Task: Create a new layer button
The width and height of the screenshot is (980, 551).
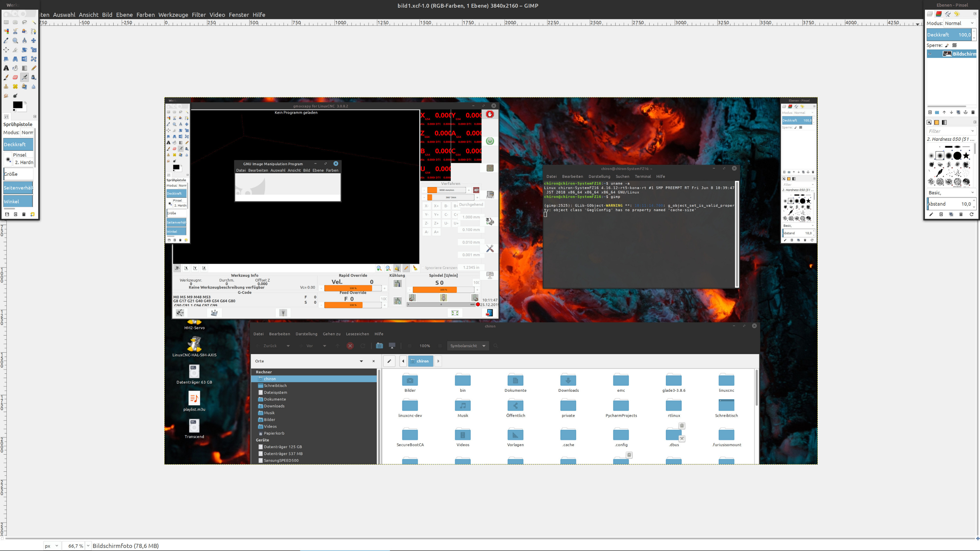Action: point(930,113)
